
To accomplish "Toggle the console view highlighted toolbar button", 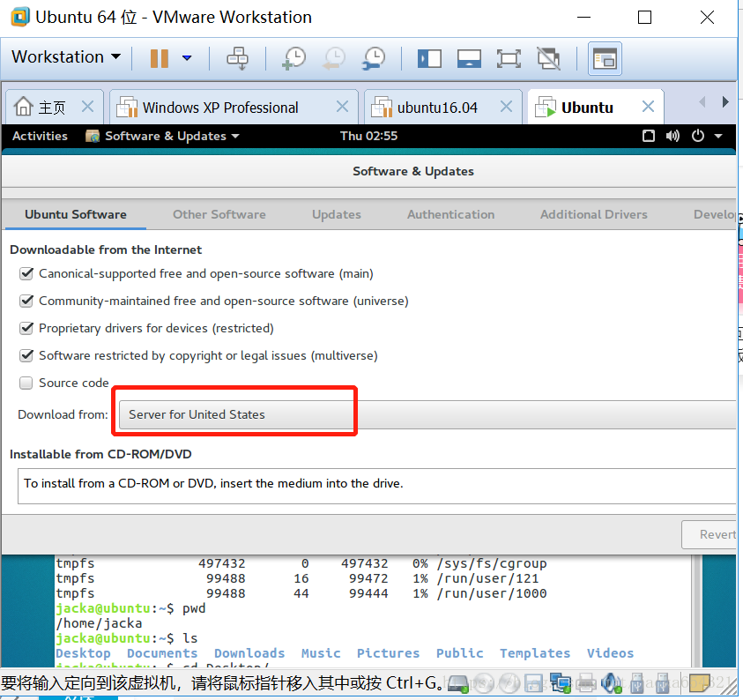I will [606, 59].
